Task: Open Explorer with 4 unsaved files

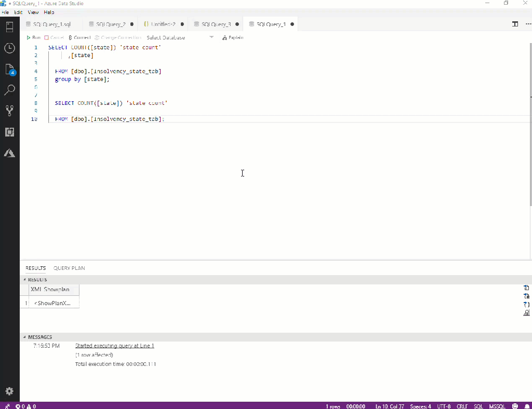Action: click(9, 70)
